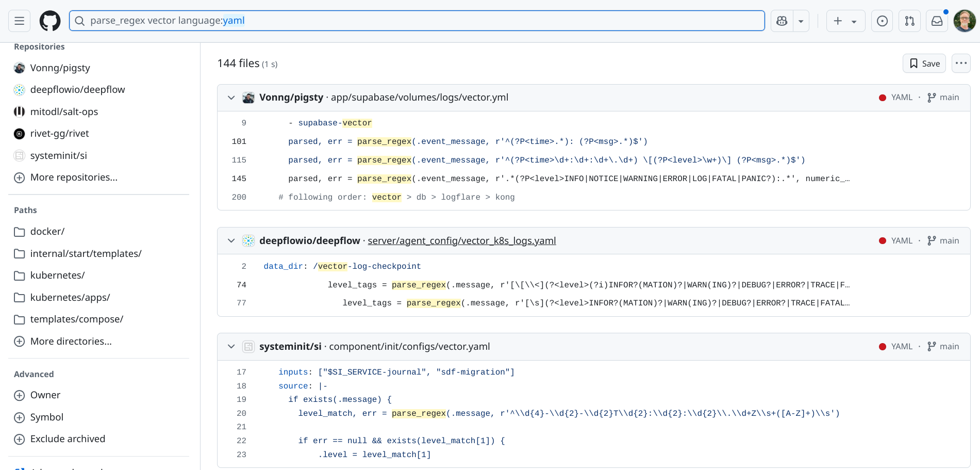Screen dimensions: 980x470
Task: Open the Issues icon in header
Action: pos(883,21)
